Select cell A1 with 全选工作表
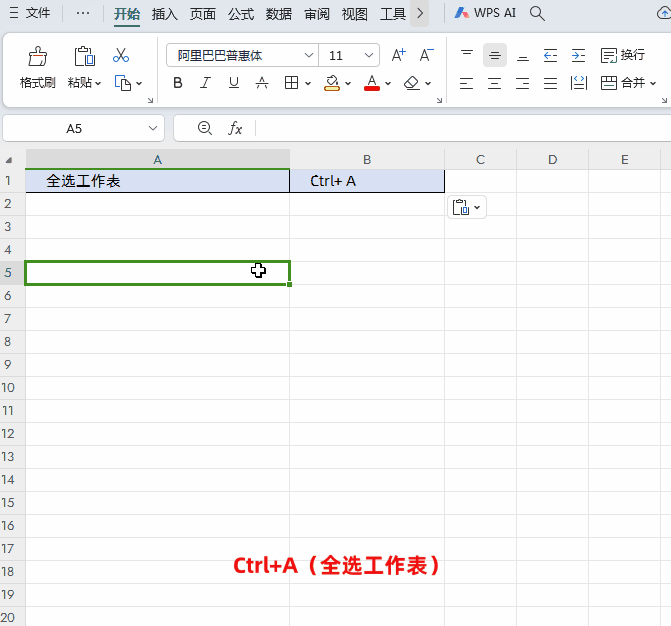Image resolution: width=671 pixels, height=626 pixels. pyautogui.click(x=157, y=181)
